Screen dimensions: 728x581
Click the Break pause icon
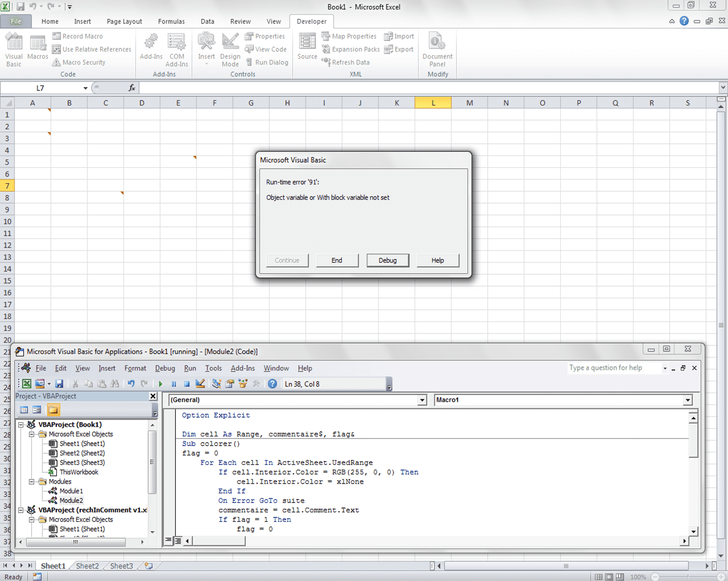click(x=173, y=384)
